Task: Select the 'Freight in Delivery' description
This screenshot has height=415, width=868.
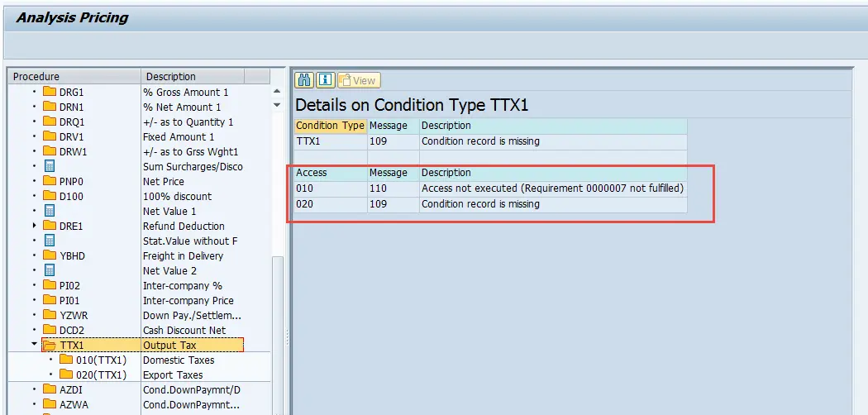Action: pyautogui.click(x=183, y=255)
